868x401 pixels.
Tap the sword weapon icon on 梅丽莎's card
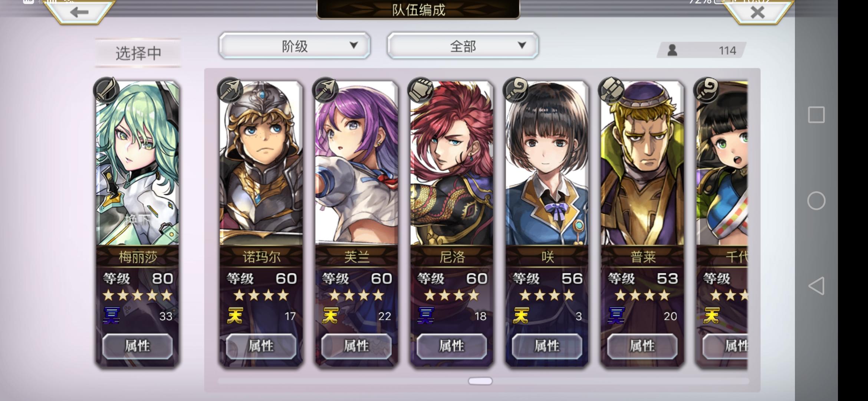(x=106, y=90)
